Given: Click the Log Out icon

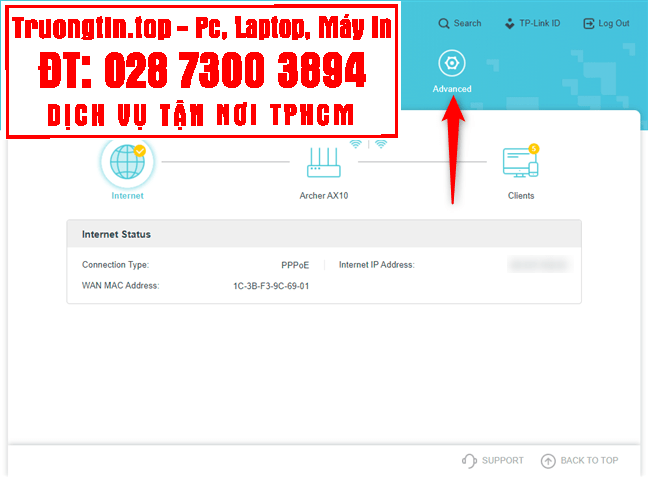Looking at the screenshot, I should point(588,24).
